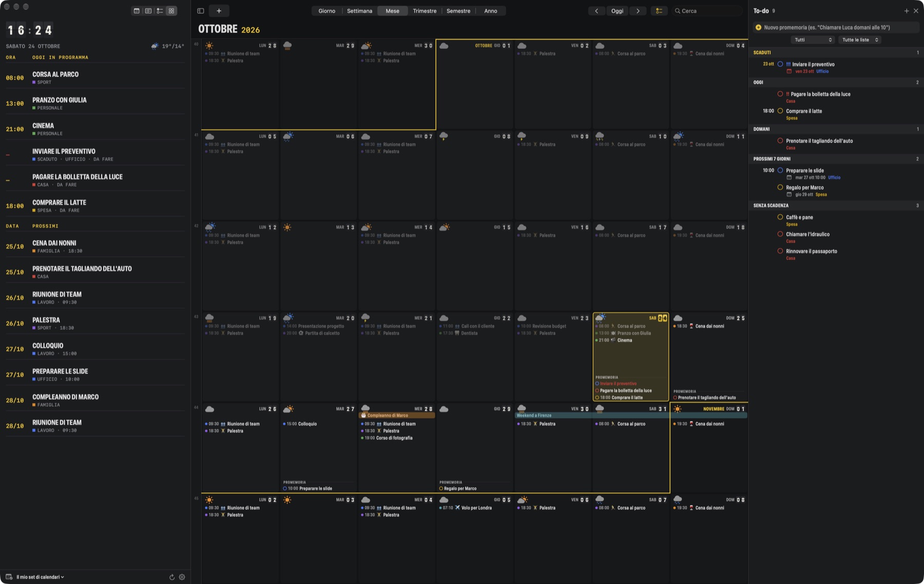Click the Oggi button
Screen dimensions: 924x584
pos(617,11)
